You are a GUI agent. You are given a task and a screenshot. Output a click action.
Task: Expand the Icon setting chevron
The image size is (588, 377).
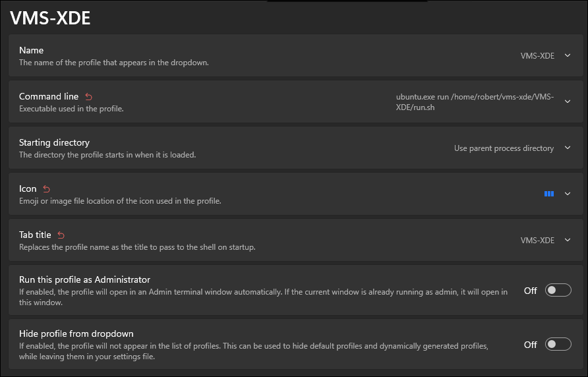[x=568, y=194]
